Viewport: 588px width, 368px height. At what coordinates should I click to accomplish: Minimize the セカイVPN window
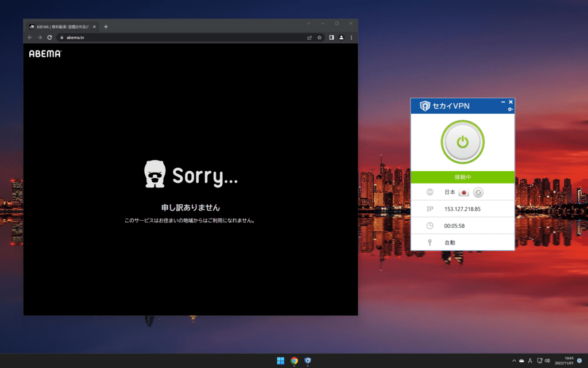(x=503, y=102)
